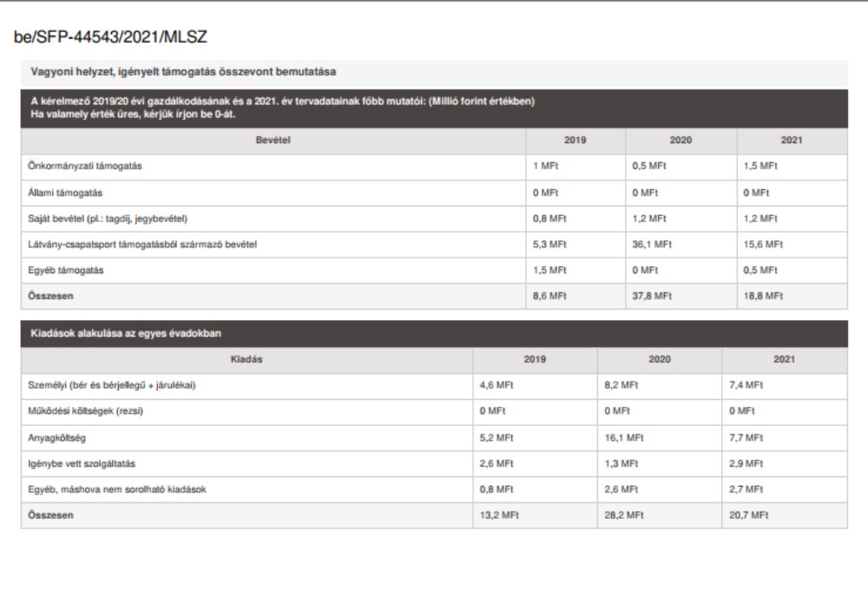Screen dimensions: 868x589
Task: Select 'Személyi (bér és bérjellegű + járulékai)' label
Action: (112, 385)
